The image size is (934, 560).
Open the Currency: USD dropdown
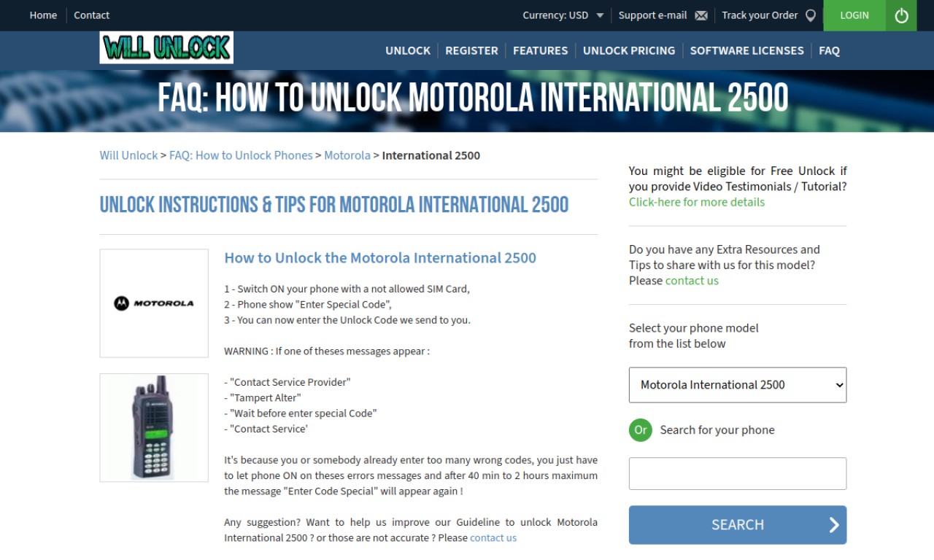(x=563, y=15)
